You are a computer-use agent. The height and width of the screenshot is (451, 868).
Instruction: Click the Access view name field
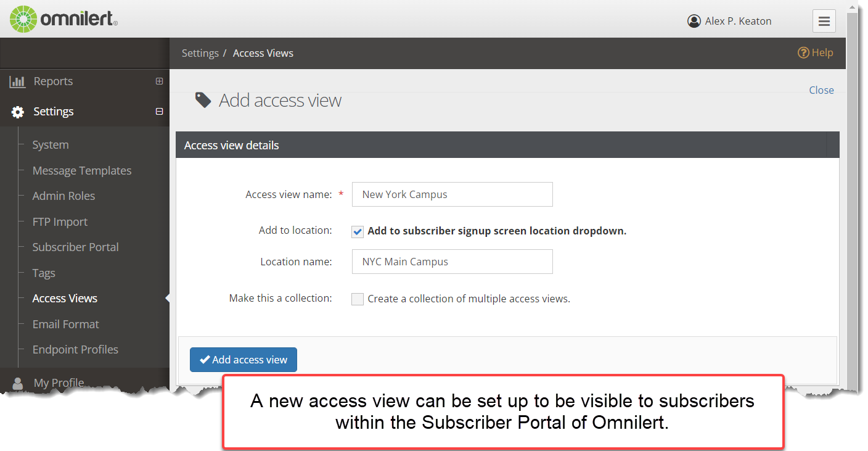452,194
